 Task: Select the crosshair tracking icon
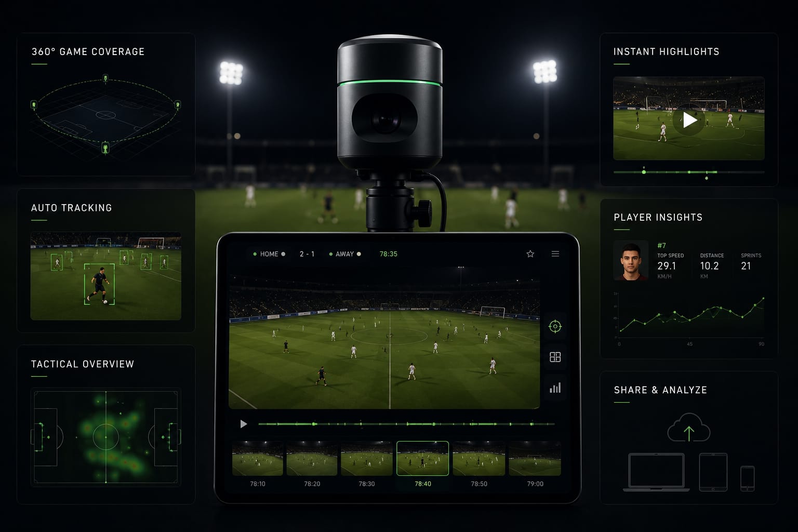(x=555, y=326)
